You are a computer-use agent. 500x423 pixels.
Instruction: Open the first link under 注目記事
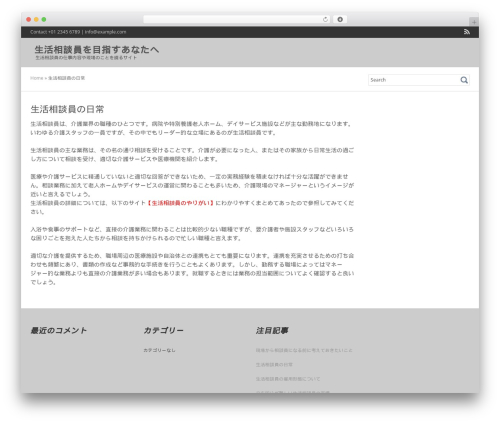[x=304, y=350]
